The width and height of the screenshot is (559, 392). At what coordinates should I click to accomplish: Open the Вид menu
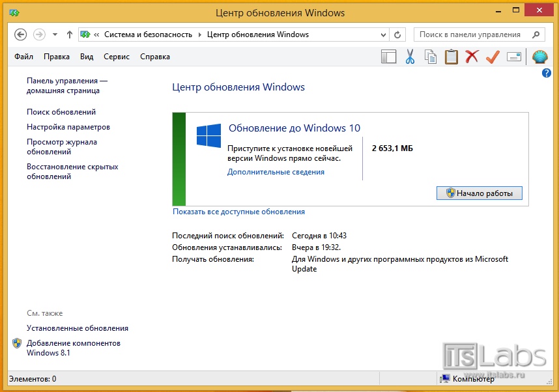tap(87, 57)
